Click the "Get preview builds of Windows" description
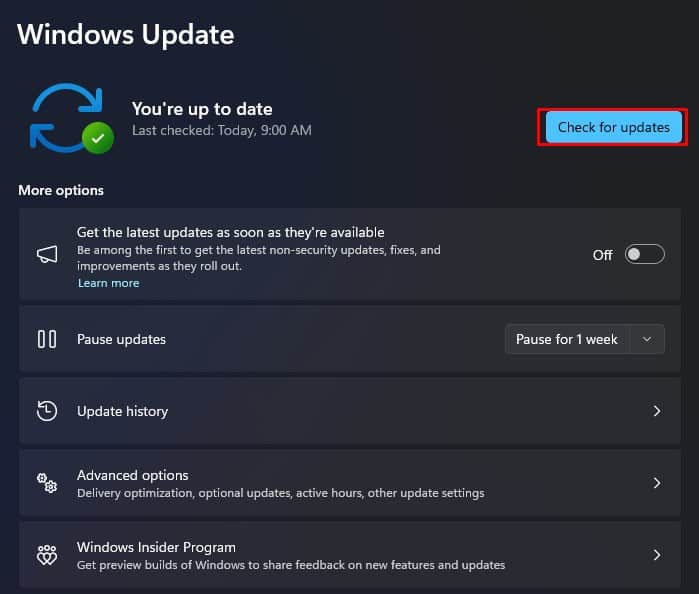The image size is (699, 594). (x=291, y=565)
